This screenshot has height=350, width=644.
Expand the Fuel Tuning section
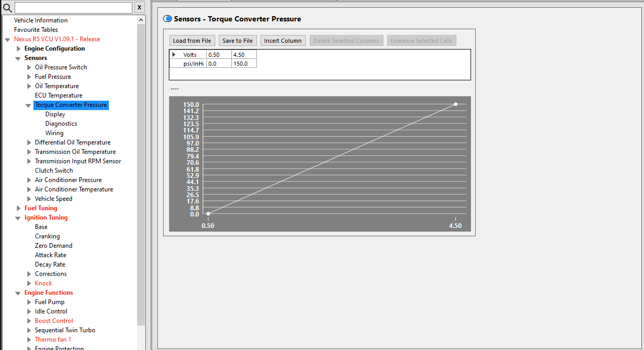click(x=18, y=208)
